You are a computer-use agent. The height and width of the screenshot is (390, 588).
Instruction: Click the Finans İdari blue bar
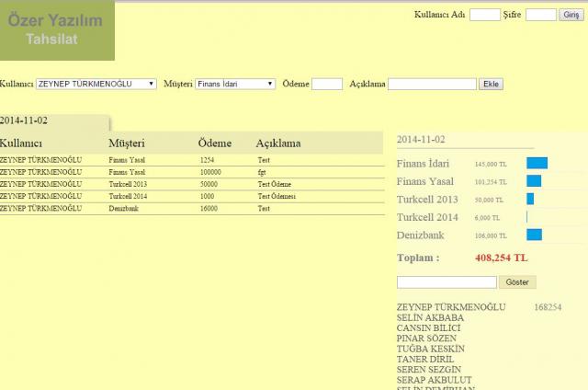(x=537, y=163)
